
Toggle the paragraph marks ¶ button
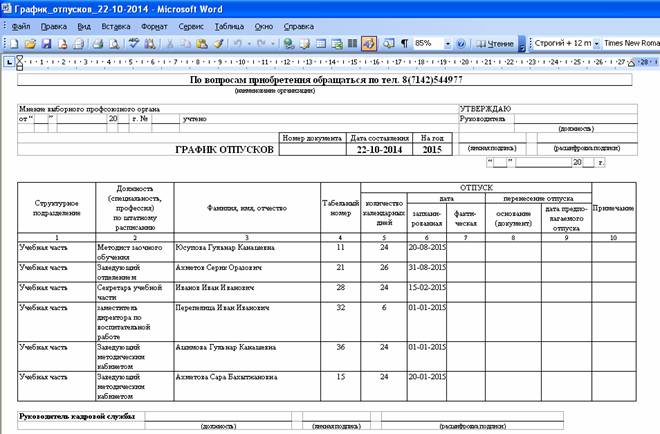click(404, 43)
